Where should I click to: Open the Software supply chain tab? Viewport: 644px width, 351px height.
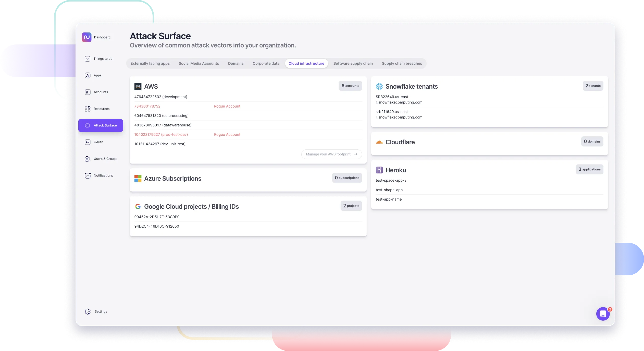point(353,63)
